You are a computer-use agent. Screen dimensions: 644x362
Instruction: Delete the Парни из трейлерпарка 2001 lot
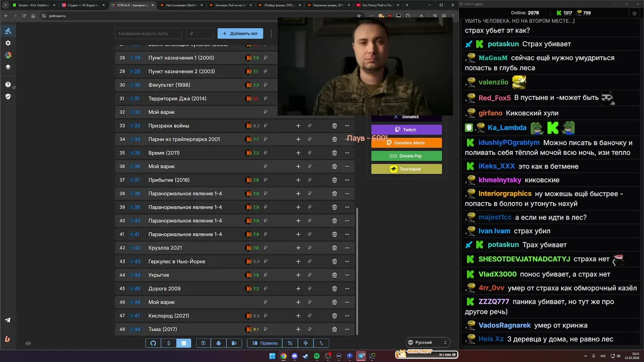coord(335,139)
